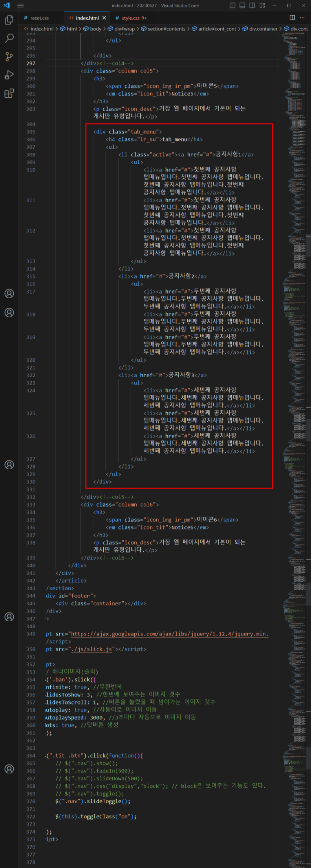This screenshot has width=311, height=868.
Task: Click the Notice5 icon_tit em line
Action: (x=157, y=94)
